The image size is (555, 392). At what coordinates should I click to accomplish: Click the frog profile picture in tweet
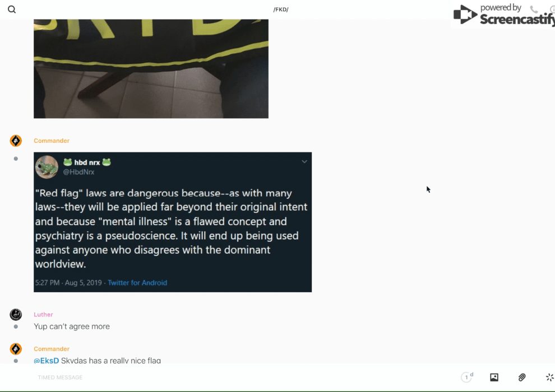47,167
